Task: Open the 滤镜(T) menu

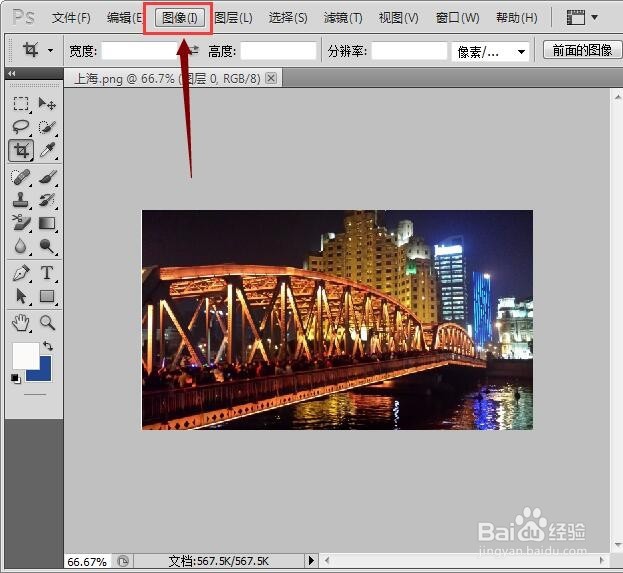Action: click(x=343, y=18)
